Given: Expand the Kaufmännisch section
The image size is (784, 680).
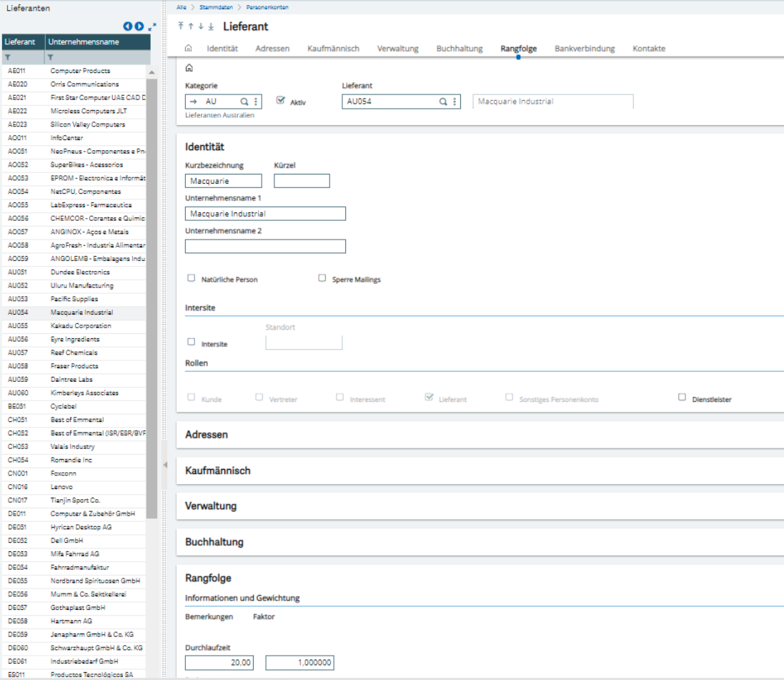Looking at the screenshot, I should tap(217, 470).
